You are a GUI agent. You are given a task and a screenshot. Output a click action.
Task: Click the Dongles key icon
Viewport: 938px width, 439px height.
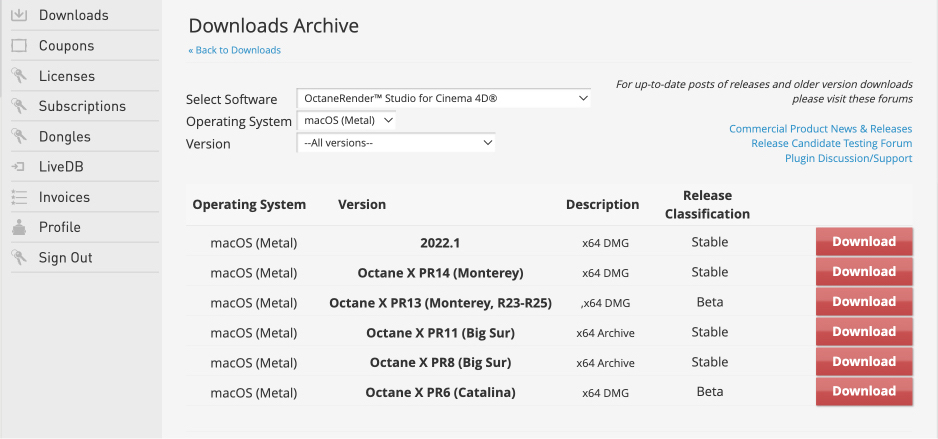(x=19, y=136)
